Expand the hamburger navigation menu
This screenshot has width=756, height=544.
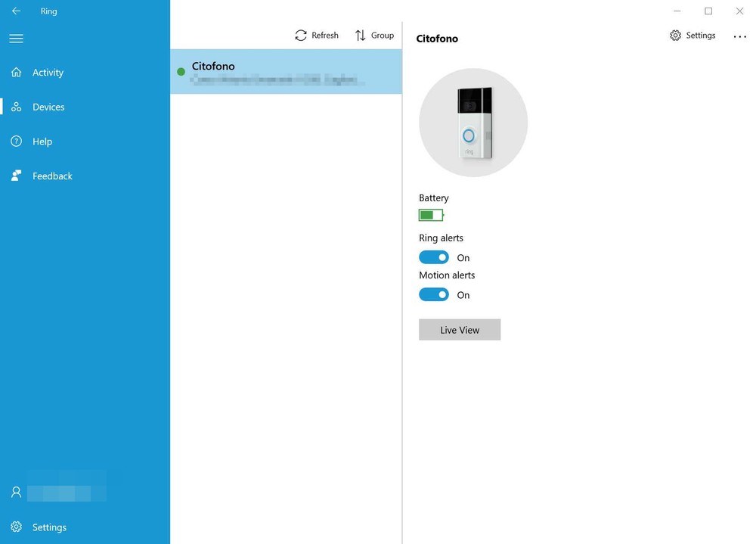click(16, 39)
